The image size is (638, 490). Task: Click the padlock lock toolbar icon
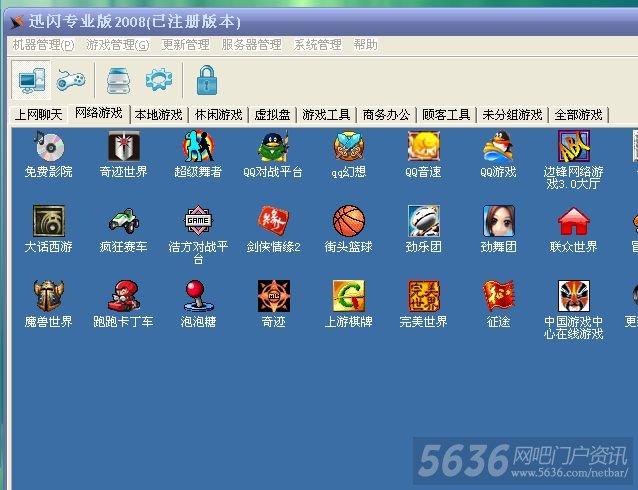tap(207, 80)
